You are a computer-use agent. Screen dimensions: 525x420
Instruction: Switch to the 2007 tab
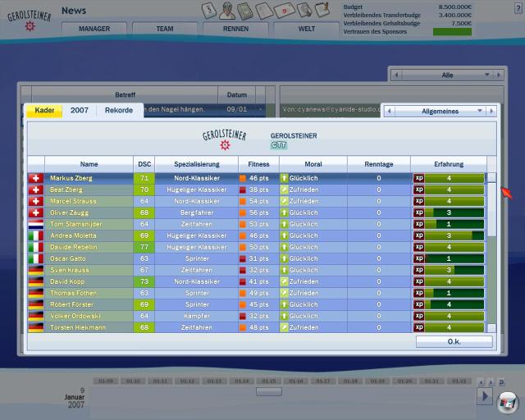(80, 110)
